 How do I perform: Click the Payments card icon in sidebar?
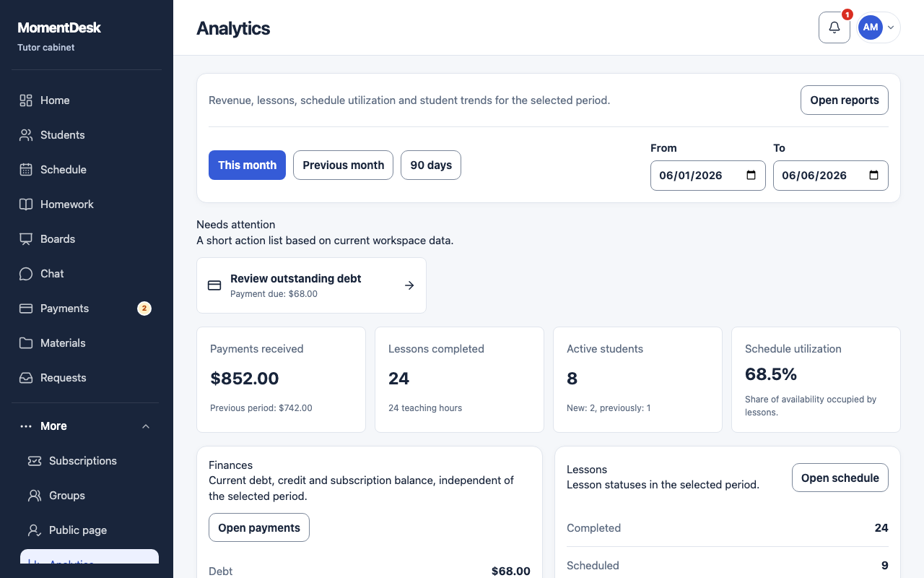26,309
